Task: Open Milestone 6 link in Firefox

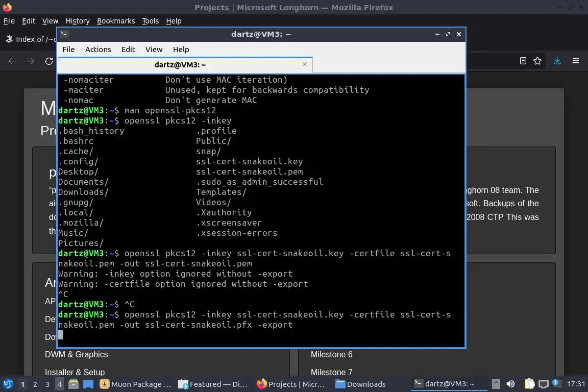Action: (x=331, y=355)
